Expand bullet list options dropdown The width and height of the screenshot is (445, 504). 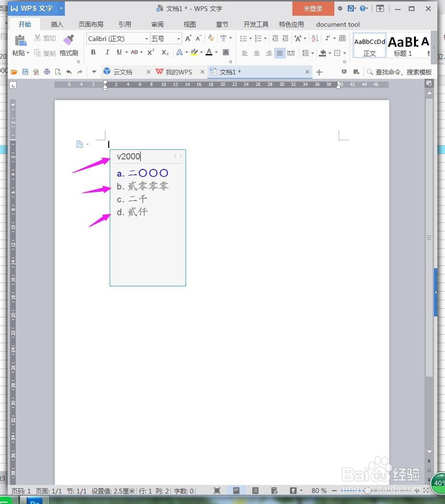250,39
